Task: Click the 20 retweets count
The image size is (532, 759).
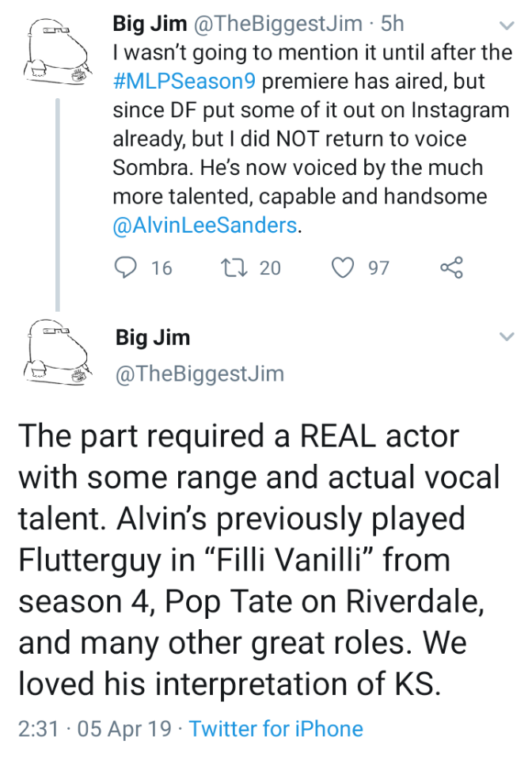Action: [270, 268]
